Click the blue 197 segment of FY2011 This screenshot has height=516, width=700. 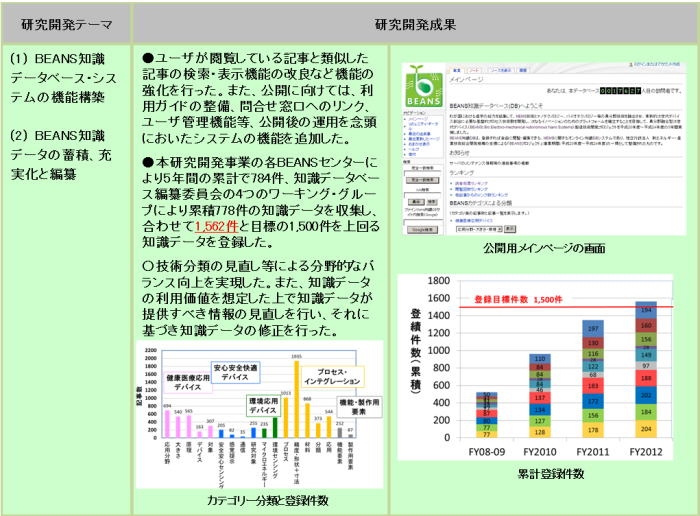pos(593,329)
